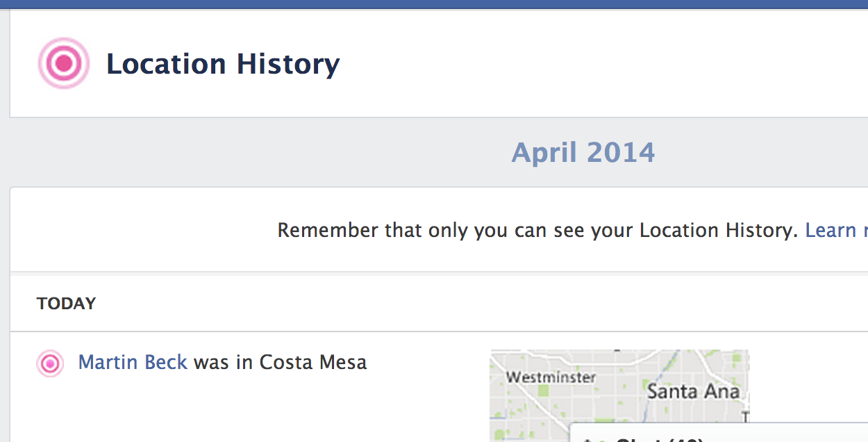Click the Costa Mesa location text
This screenshot has width=868, height=442.
point(313,362)
